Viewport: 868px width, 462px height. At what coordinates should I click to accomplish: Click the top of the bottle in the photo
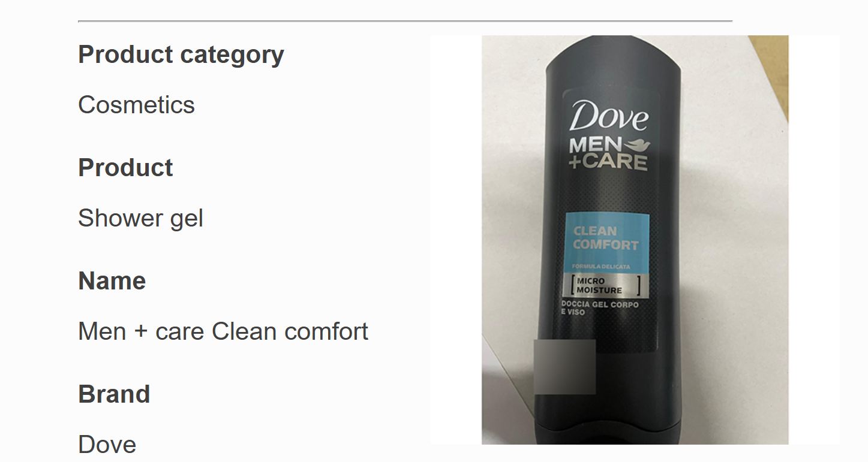613,51
